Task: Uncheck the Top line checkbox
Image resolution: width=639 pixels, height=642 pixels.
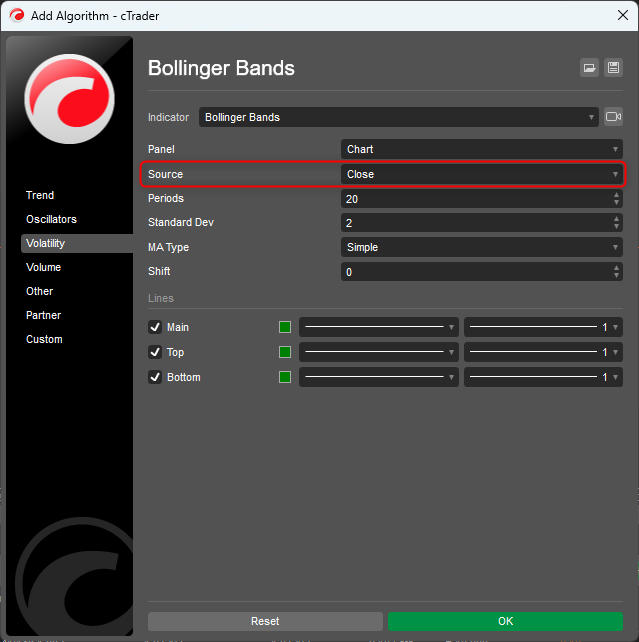Action: (x=155, y=352)
